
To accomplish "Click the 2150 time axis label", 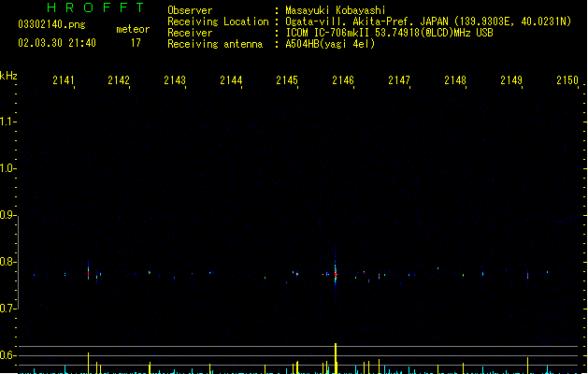I will 567,80.
